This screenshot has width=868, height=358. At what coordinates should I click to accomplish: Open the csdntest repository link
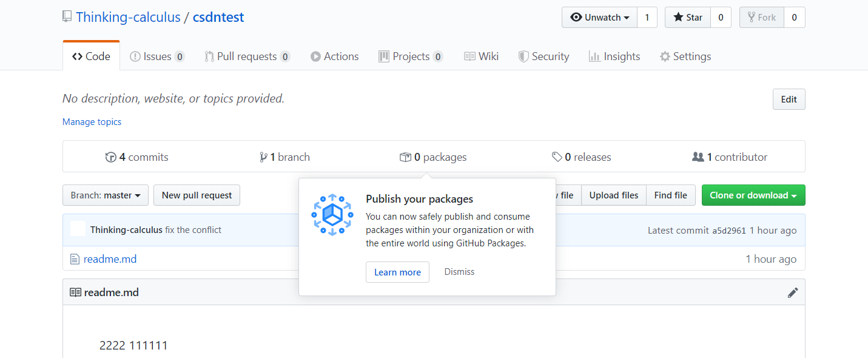tap(218, 17)
